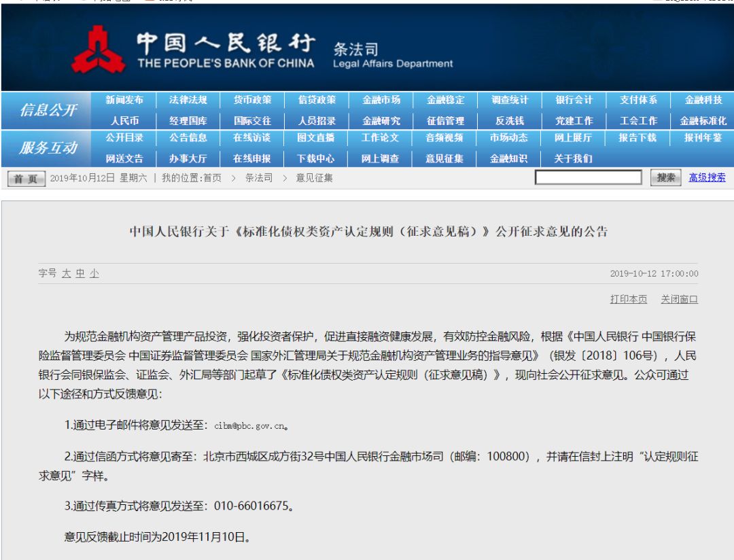Go to 网上调查 page
734x560 pixels.
tap(380, 159)
